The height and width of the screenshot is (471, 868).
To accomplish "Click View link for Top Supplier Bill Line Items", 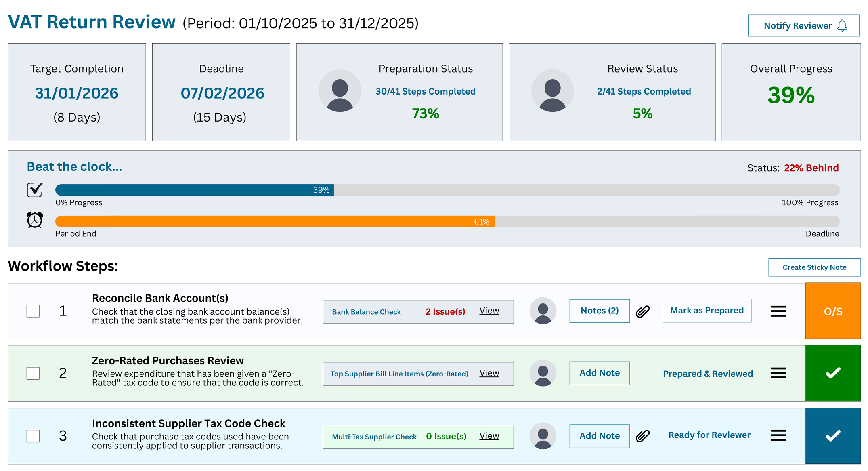I will click(x=489, y=373).
